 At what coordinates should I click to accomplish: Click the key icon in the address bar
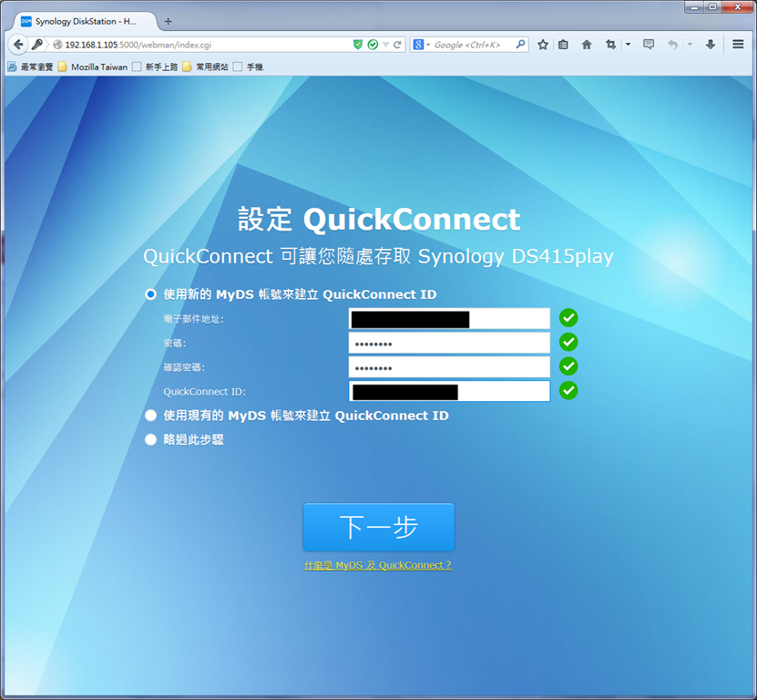37,45
